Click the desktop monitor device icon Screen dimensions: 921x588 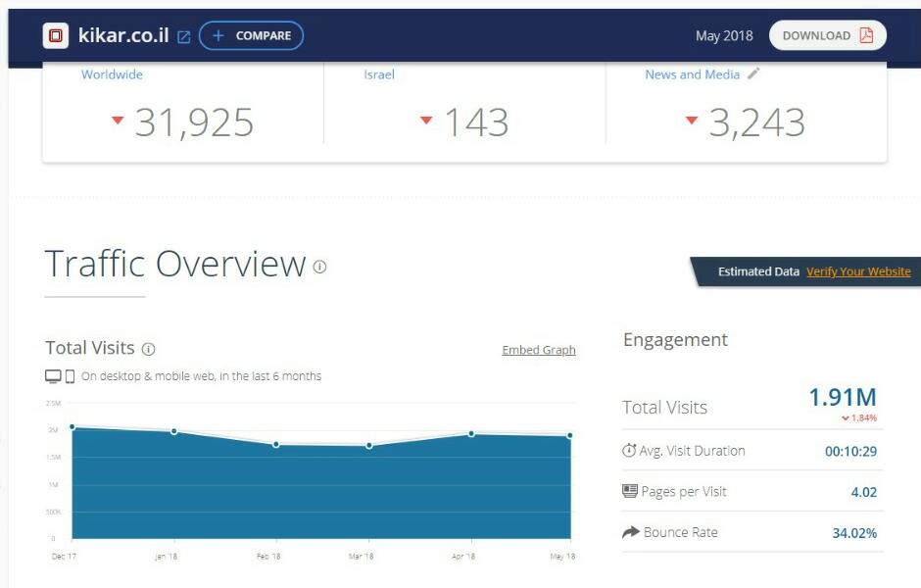[53, 376]
